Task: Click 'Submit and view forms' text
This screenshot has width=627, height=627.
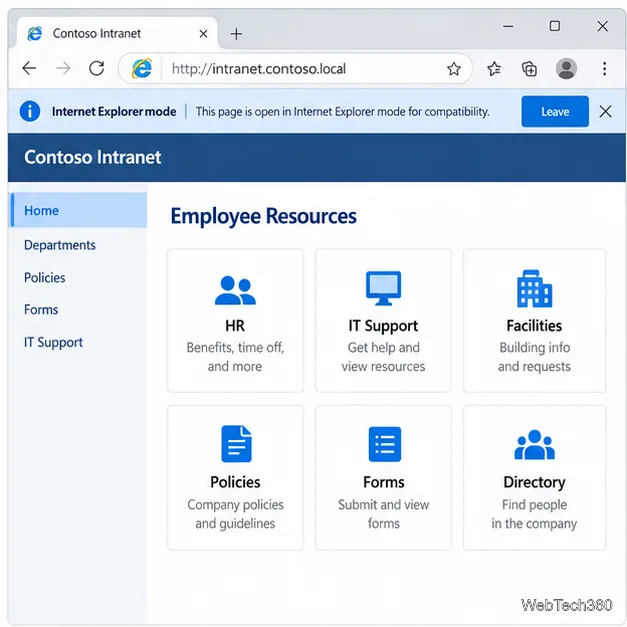Action: (383, 514)
